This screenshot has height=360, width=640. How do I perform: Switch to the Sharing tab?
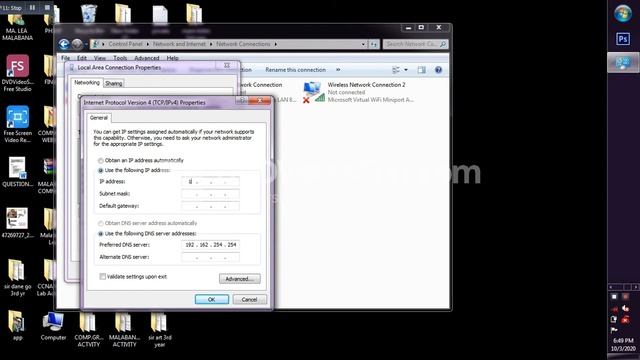click(113, 83)
